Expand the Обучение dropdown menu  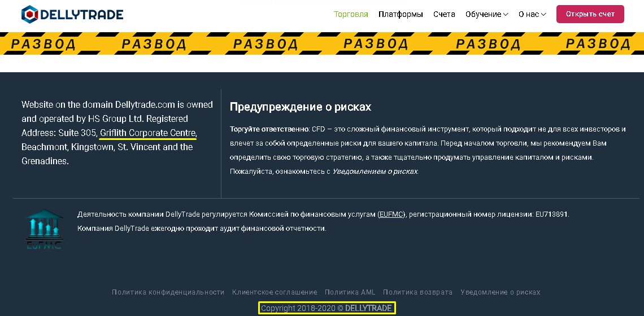487,14
